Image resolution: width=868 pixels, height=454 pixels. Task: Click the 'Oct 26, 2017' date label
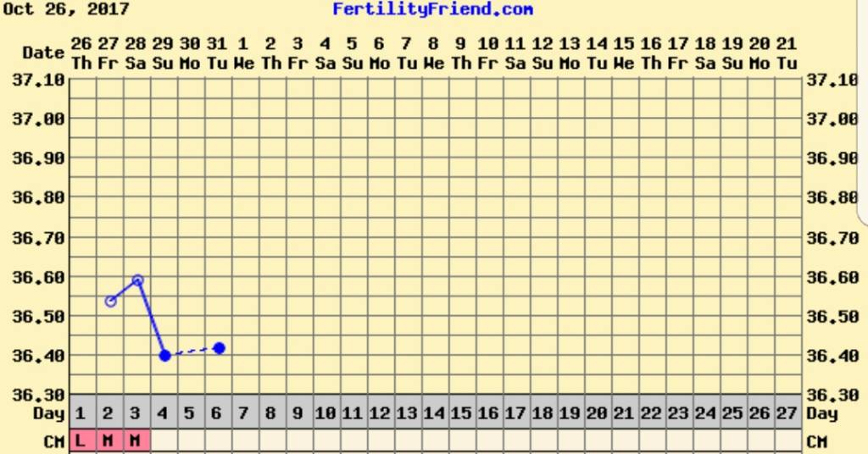(65, 10)
